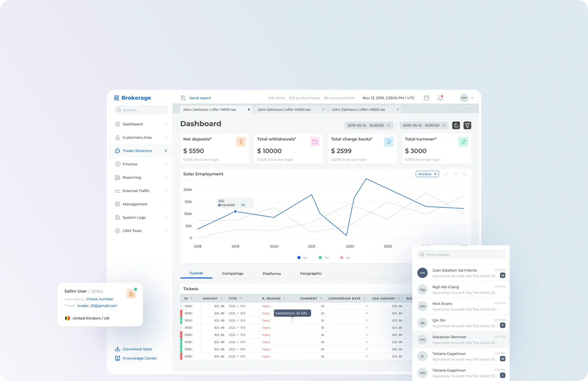Click the 2019 data point on chart

[236, 211]
